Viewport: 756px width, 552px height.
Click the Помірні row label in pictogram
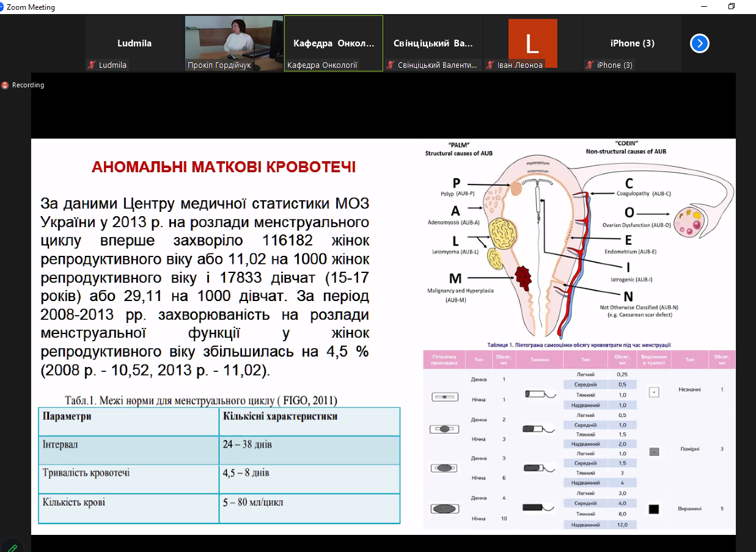tap(690, 449)
